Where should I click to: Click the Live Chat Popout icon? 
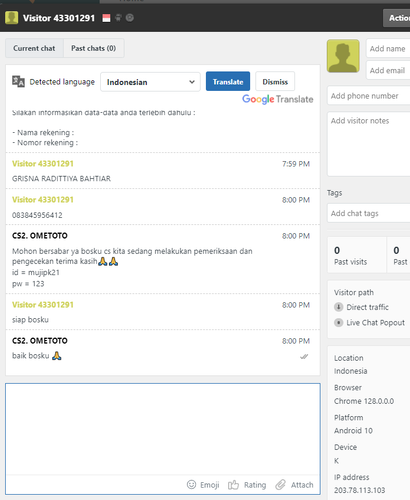point(338,323)
